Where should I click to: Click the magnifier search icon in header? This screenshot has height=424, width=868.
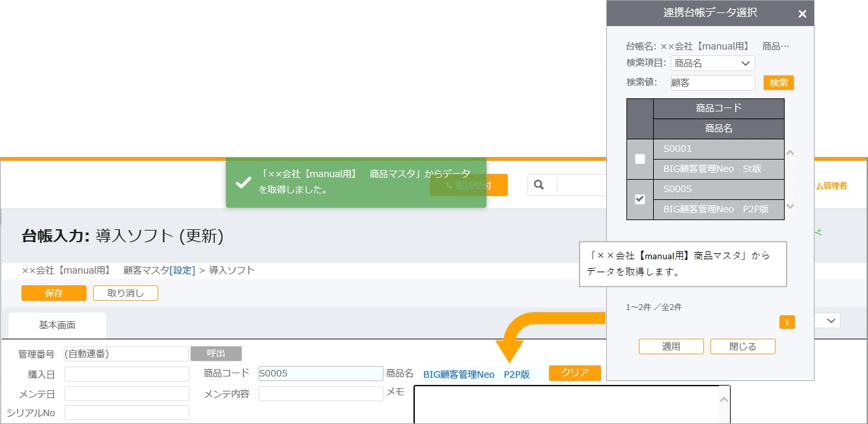pos(539,185)
